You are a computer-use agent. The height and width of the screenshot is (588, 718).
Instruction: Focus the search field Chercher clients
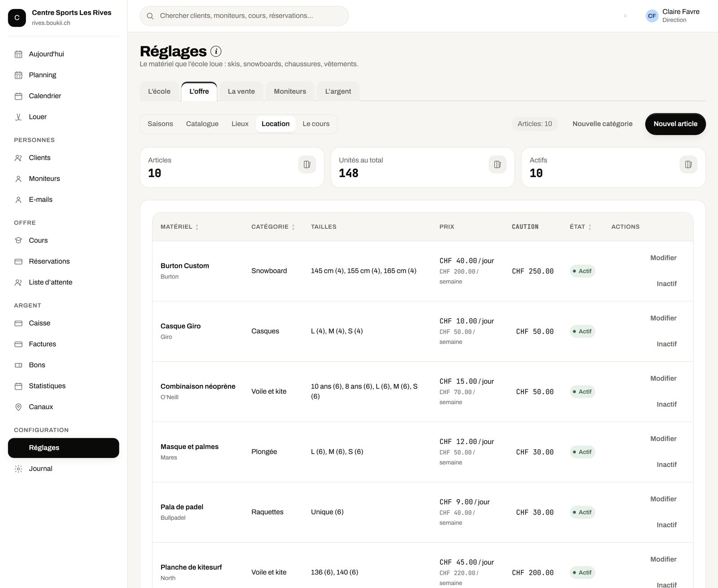244,16
